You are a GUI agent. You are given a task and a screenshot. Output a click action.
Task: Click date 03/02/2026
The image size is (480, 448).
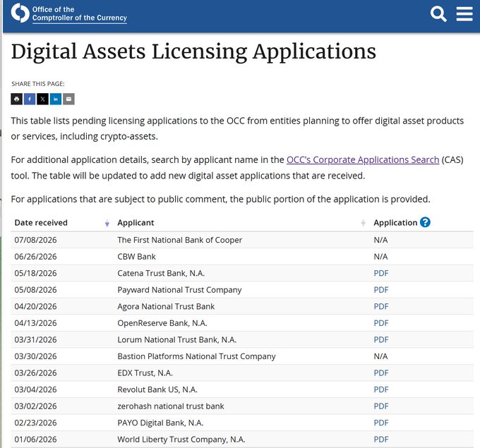(35, 406)
